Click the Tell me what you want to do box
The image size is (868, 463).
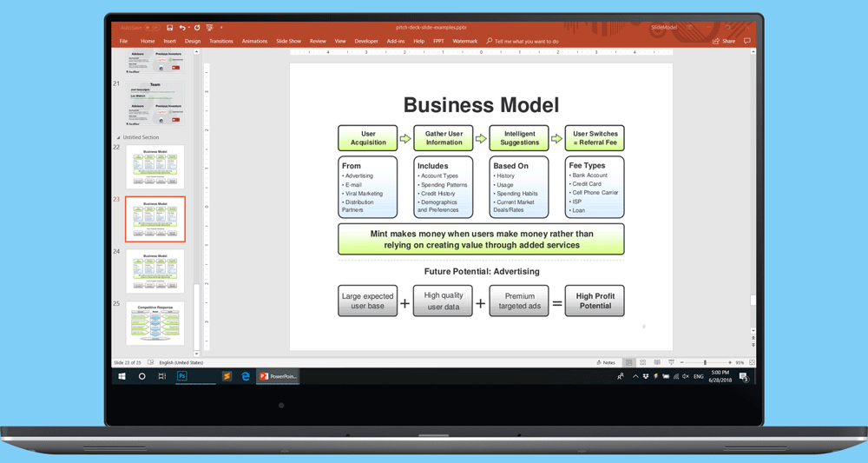[x=522, y=41]
